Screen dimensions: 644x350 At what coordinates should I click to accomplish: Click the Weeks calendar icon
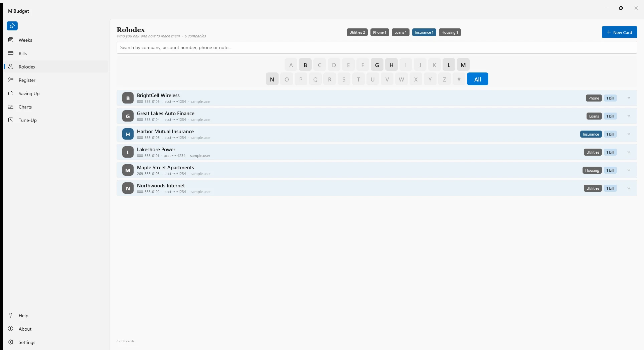pos(11,40)
